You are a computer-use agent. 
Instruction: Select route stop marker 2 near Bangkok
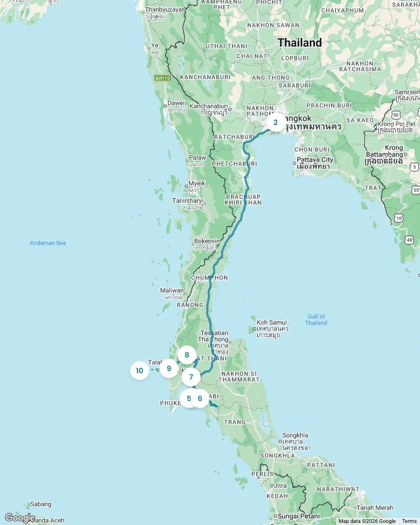click(276, 122)
